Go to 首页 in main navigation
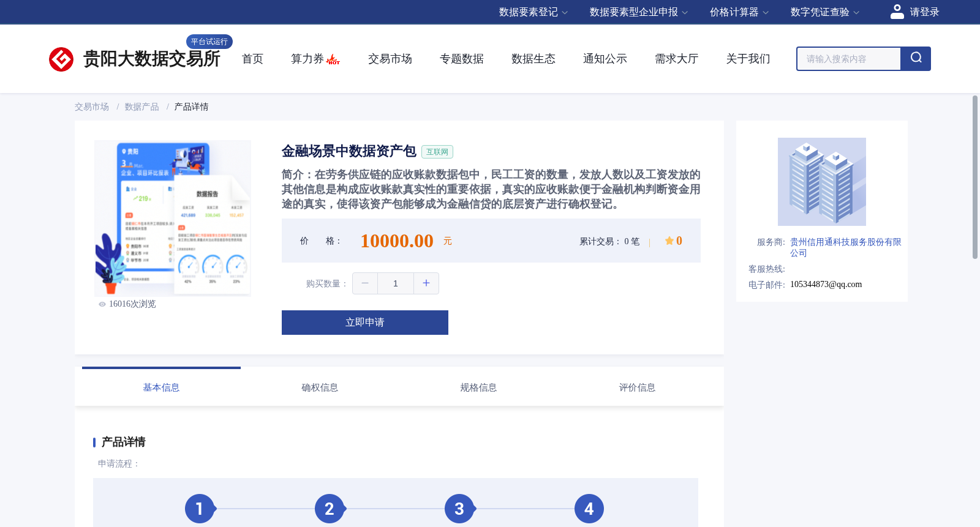This screenshot has height=527, width=980. pos(252,59)
